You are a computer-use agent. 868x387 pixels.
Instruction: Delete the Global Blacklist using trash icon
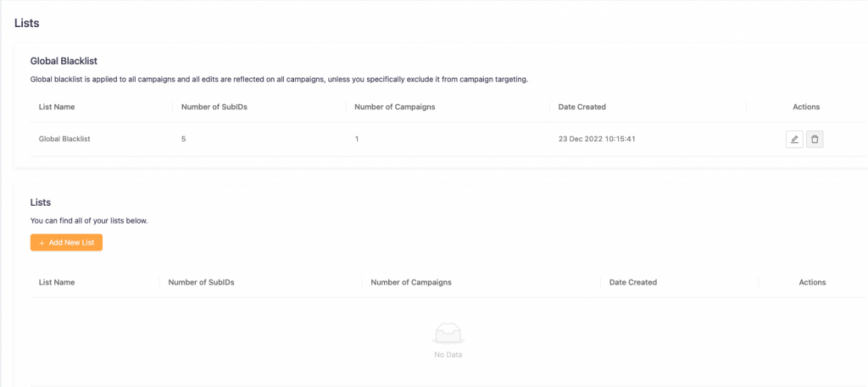tap(815, 139)
